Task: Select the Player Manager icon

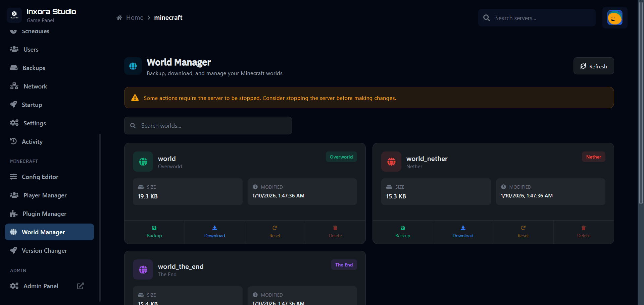Action: (14, 195)
